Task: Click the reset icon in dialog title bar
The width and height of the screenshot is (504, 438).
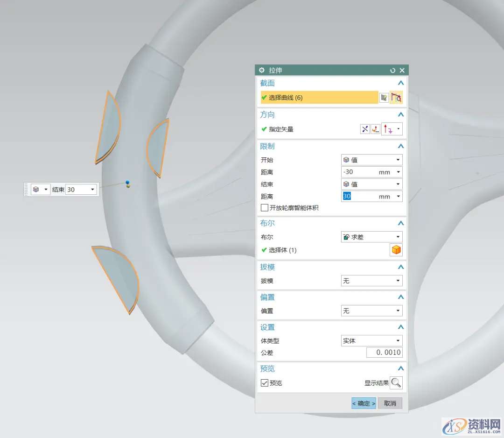Action: tap(392, 71)
